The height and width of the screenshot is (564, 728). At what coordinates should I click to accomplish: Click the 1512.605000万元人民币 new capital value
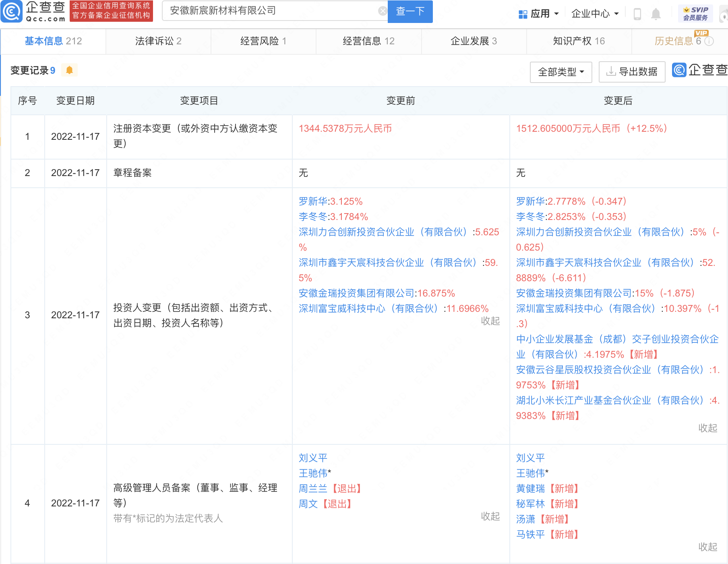coord(568,129)
